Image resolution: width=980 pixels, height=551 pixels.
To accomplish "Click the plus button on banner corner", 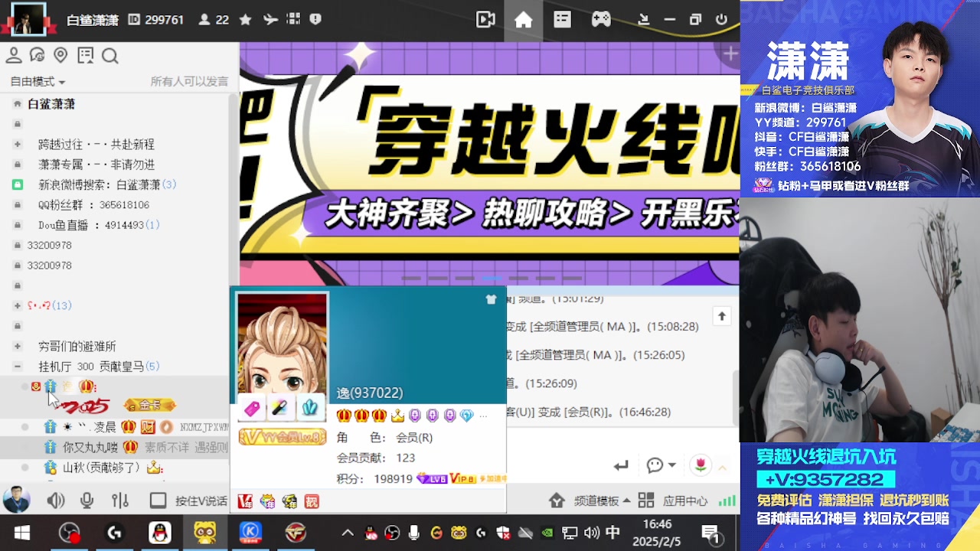I will click(x=730, y=54).
